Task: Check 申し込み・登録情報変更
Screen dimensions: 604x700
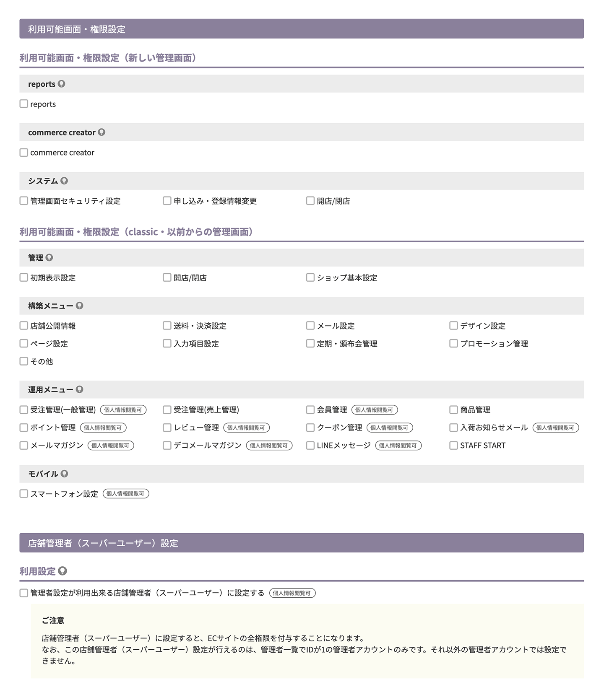Action: click(x=167, y=201)
